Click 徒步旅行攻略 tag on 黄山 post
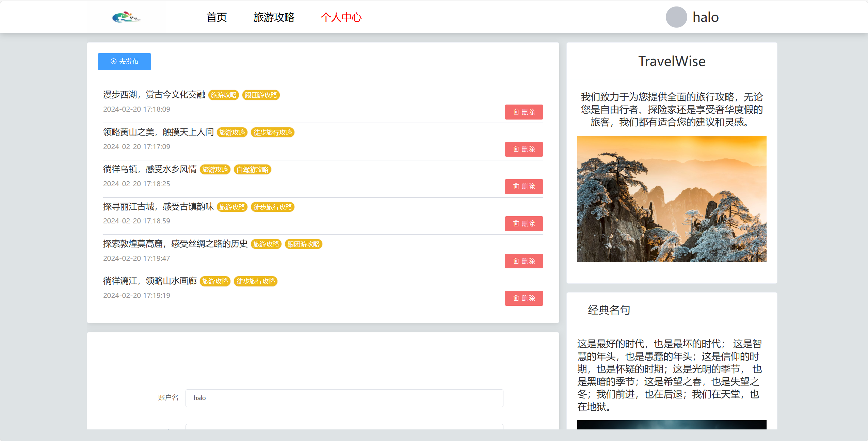Viewport: 868px width, 441px height. (x=272, y=132)
